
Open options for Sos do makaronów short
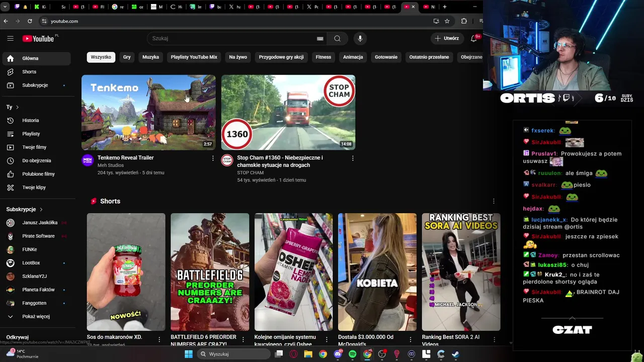pos(159,339)
